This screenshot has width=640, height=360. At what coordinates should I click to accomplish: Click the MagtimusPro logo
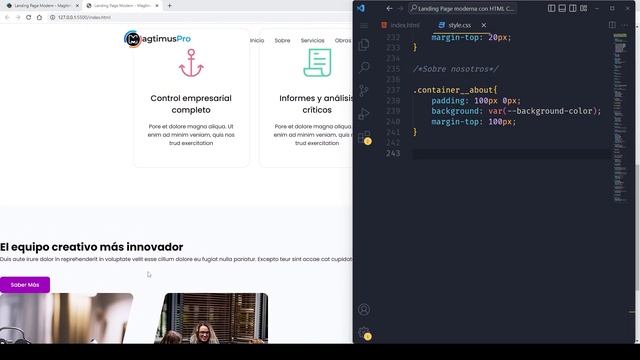(x=157, y=39)
